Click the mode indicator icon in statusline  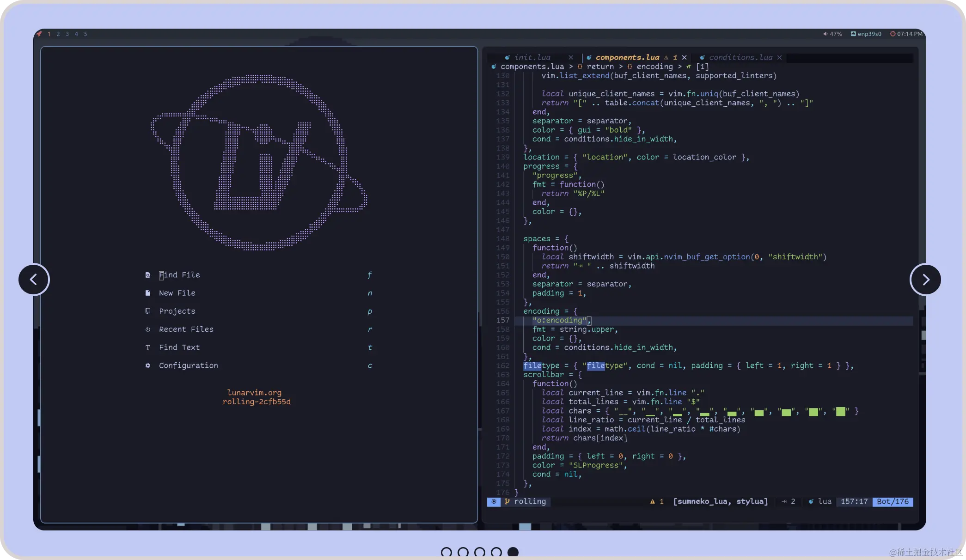coord(494,502)
